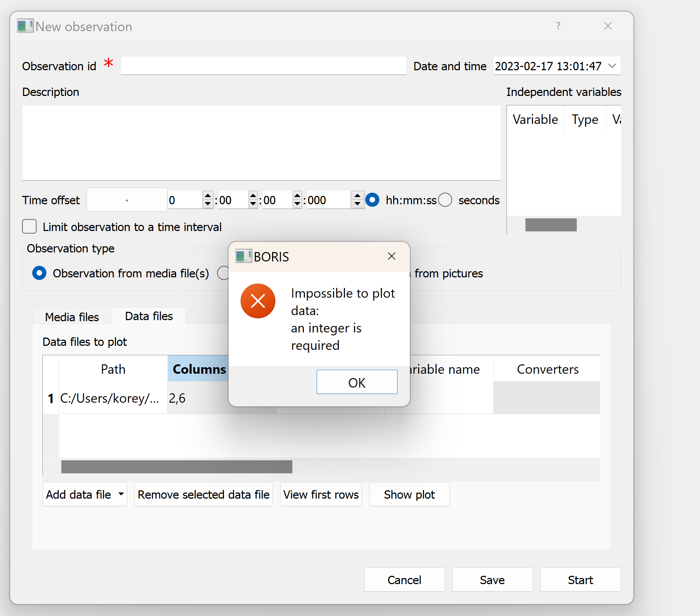Click the red error icon in the popup
The image size is (700, 616).
tap(258, 301)
